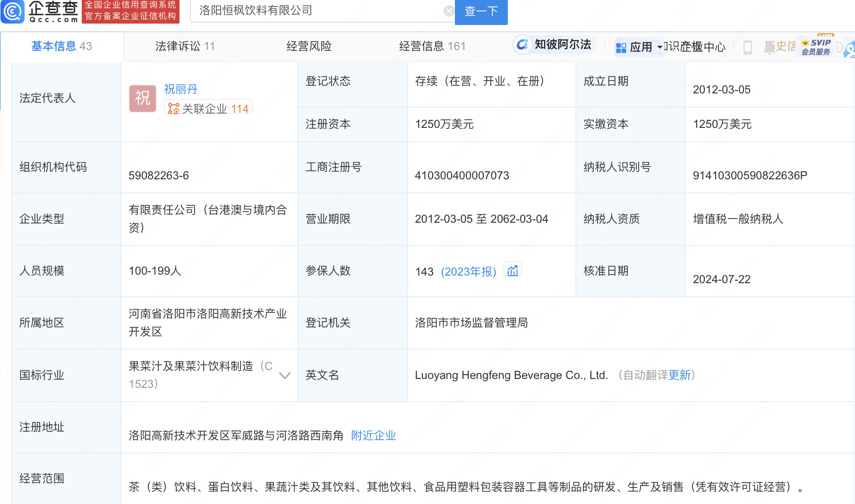Open the 2023年报 annual report link
Viewport: 855px width, 504px height.
[x=469, y=271]
